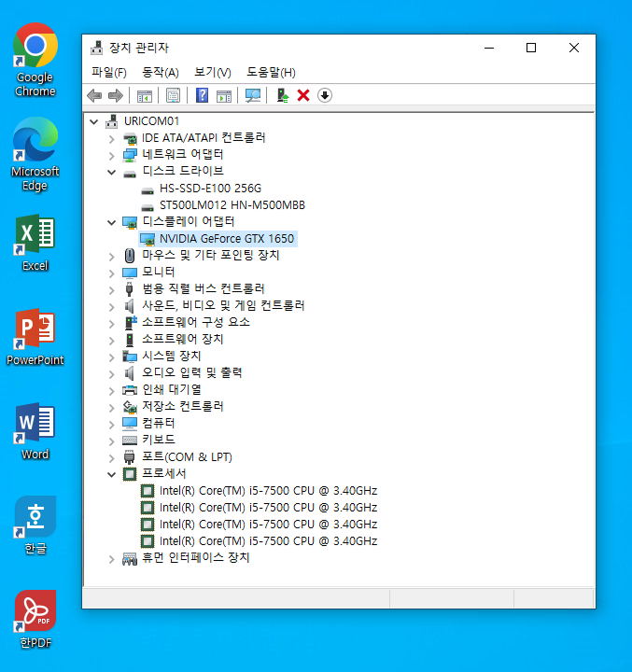The image size is (632, 672).
Task: Select HS-SSD-E100 256G disk
Action: [210, 189]
